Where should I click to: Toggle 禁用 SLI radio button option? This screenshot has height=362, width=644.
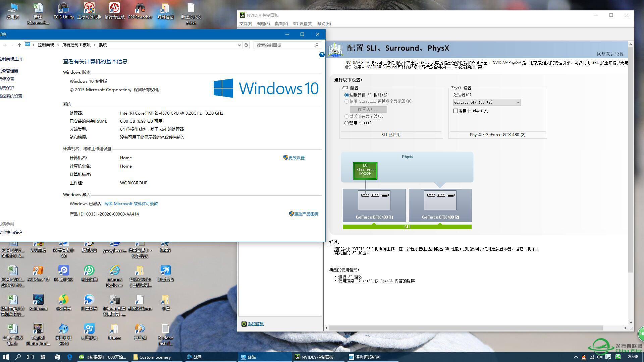[347, 123]
